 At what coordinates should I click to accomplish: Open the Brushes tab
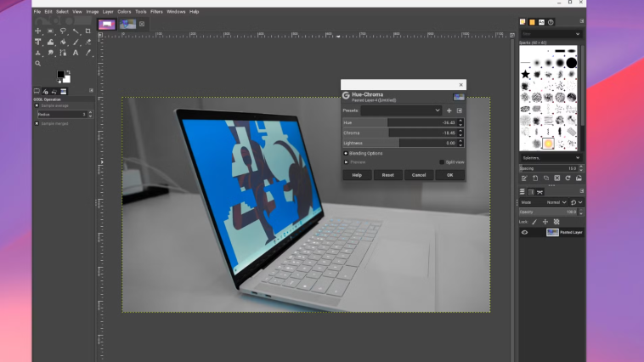point(523,22)
